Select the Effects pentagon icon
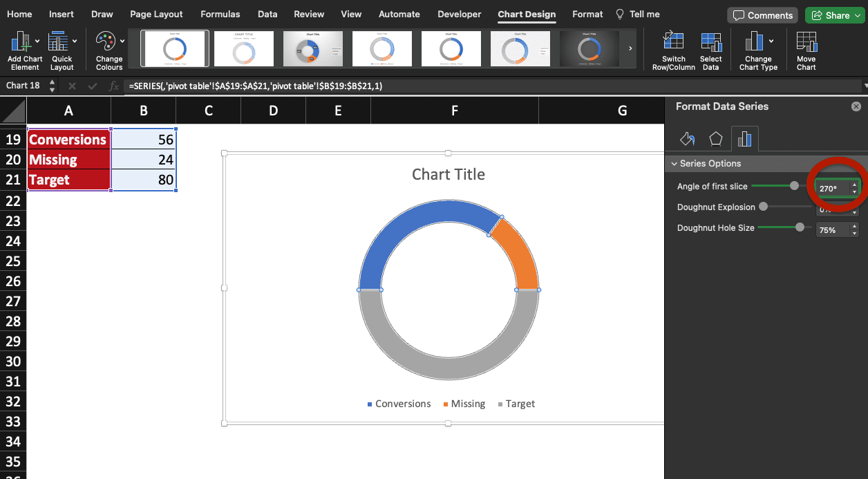The width and height of the screenshot is (868, 479). [x=716, y=138]
